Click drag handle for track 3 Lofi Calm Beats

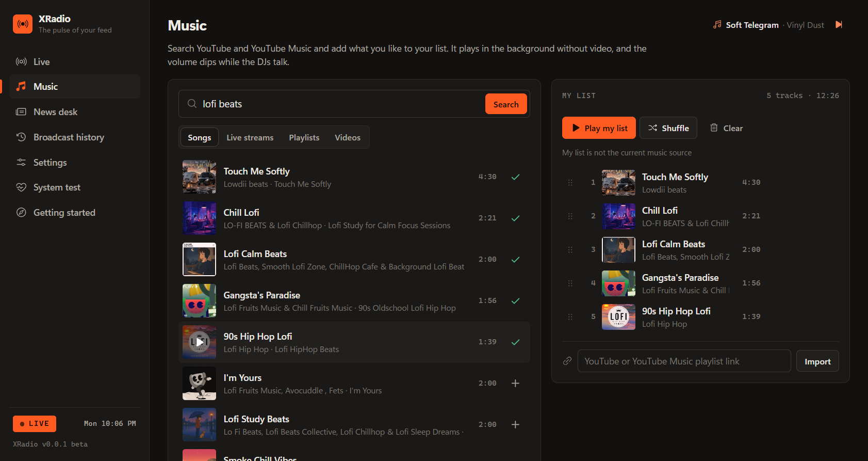pyautogui.click(x=570, y=250)
